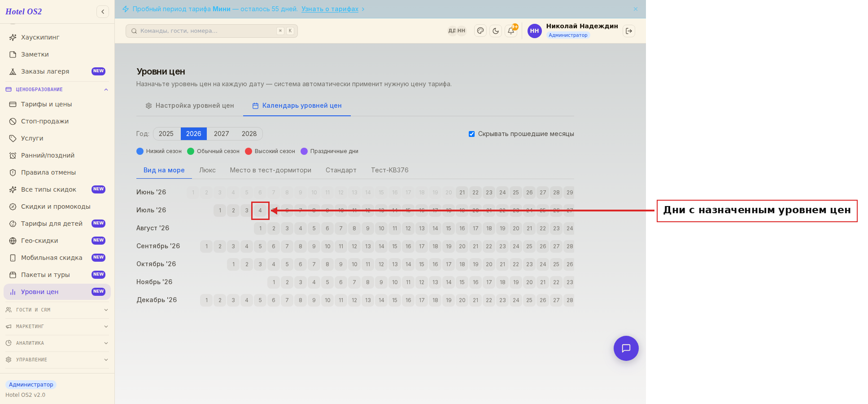Close the trial period banner
This screenshot has height=404, width=868.
pos(636,9)
